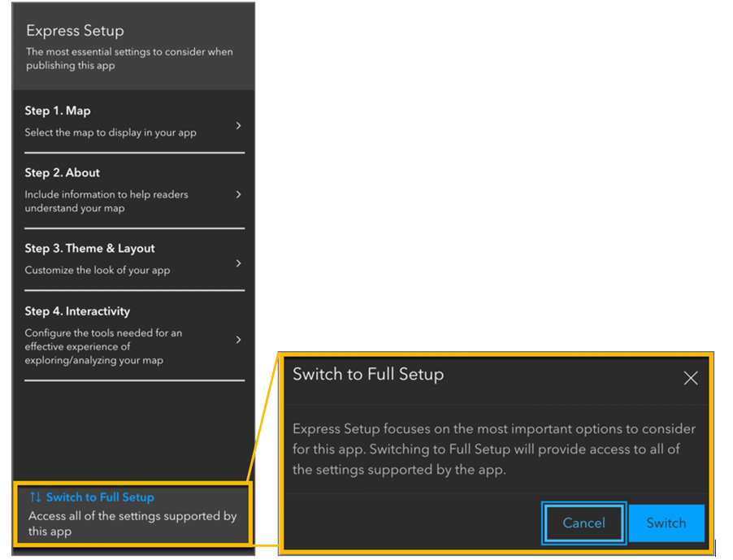The image size is (733, 560).
Task: Click the chevron arrow for Step 2 About
Action: pyautogui.click(x=238, y=194)
